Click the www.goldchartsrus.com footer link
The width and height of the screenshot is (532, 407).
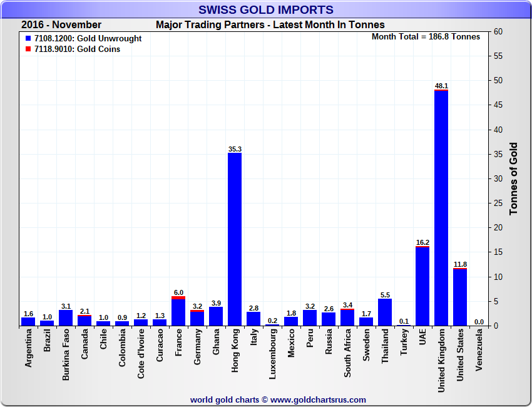click(x=319, y=399)
